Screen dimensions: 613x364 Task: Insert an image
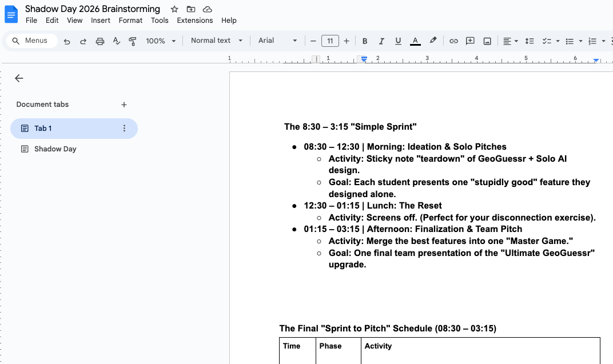pos(487,41)
